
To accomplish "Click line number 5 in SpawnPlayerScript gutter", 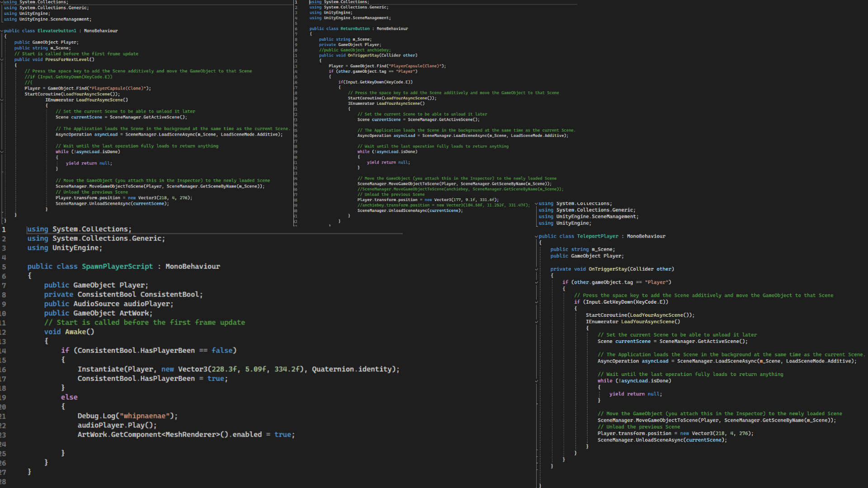I will (4, 267).
